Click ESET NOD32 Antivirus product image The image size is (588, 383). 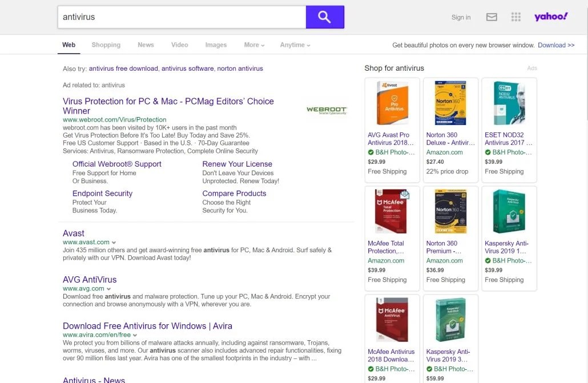pos(509,103)
